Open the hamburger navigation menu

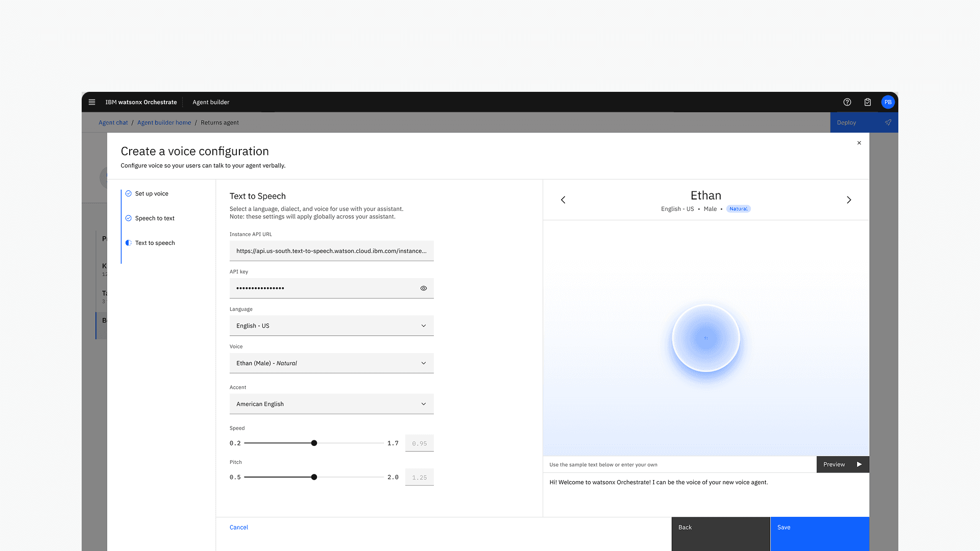[x=92, y=102]
